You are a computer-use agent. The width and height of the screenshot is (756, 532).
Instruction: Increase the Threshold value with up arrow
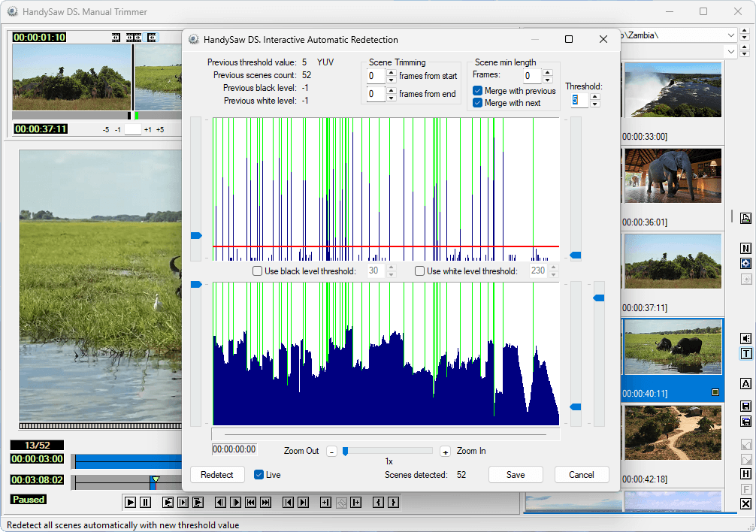(595, 95)
